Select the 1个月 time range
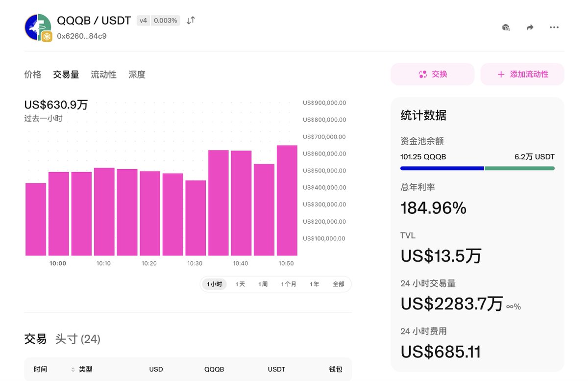The height and width of the screenshot is (381, 588). (x=289, y=284)
